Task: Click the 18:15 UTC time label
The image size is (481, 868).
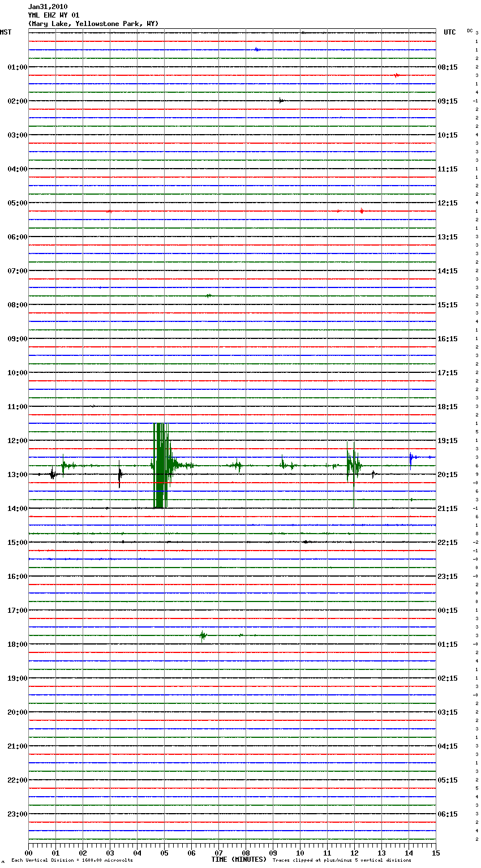Action: tap(448, 407)
